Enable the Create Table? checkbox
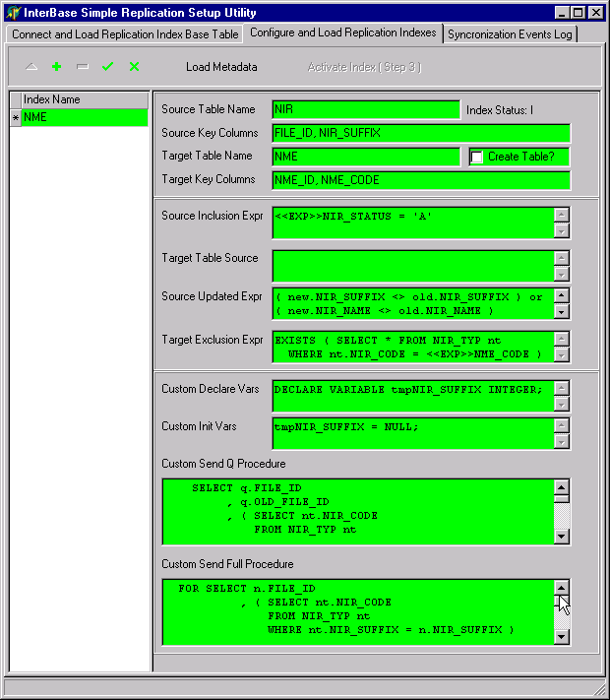The height and width of the screenshot is (700, 610). point(477,158)
